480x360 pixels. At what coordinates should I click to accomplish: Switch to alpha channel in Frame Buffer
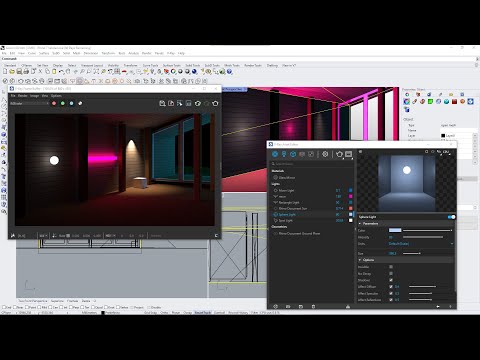click(80, 103)
